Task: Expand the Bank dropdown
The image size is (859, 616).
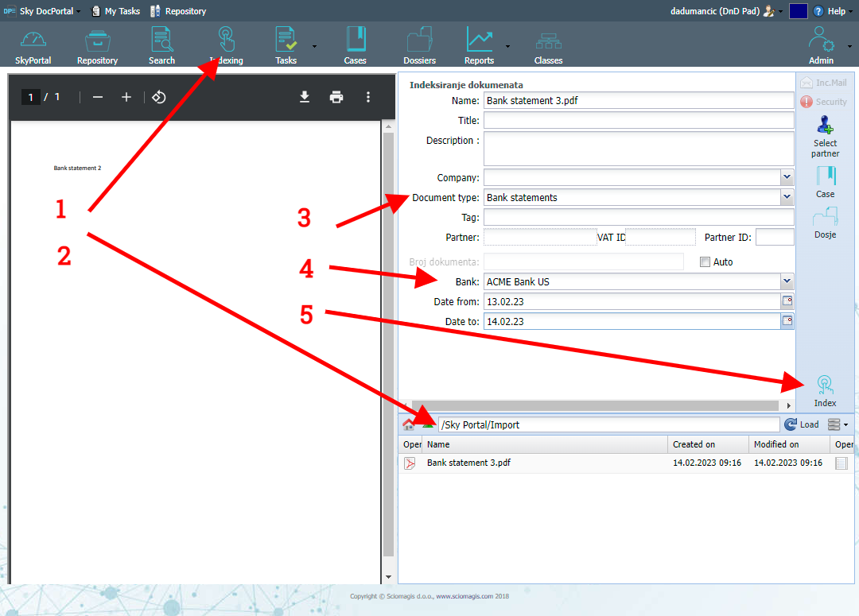Action: click(787, 281)
